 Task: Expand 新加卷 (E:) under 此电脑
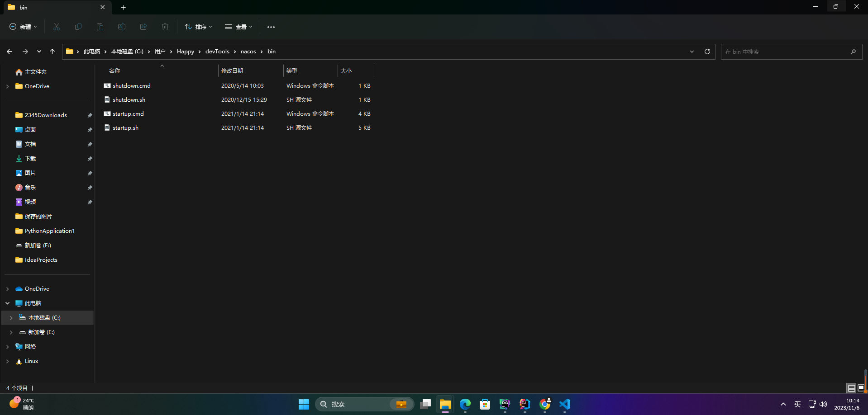click(11, 332)
